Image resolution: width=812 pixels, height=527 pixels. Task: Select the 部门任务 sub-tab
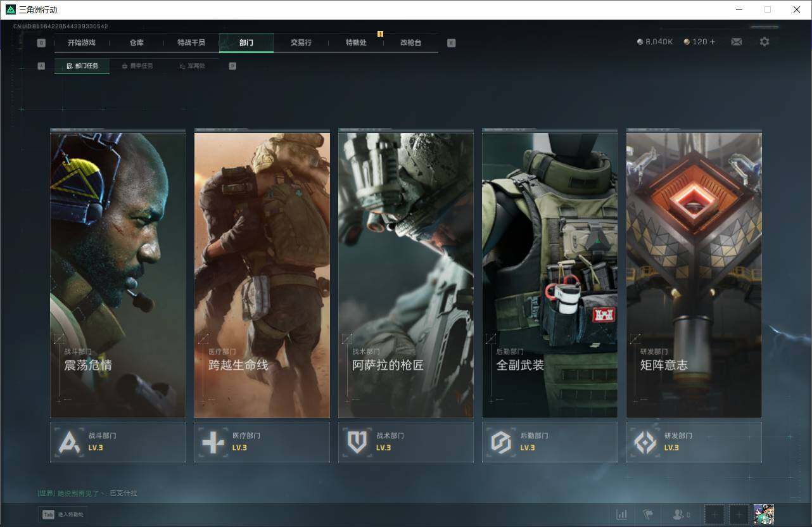tap(82, 66)
